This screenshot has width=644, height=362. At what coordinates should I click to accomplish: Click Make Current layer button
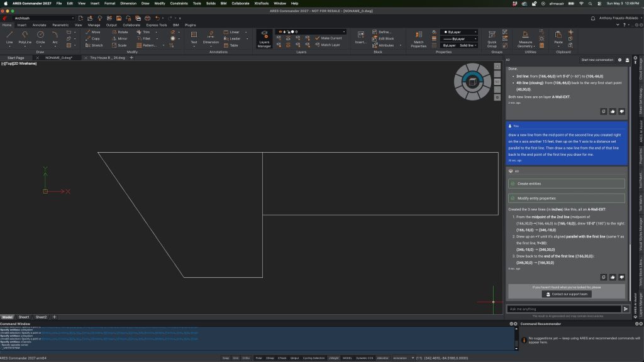point(328,38)
